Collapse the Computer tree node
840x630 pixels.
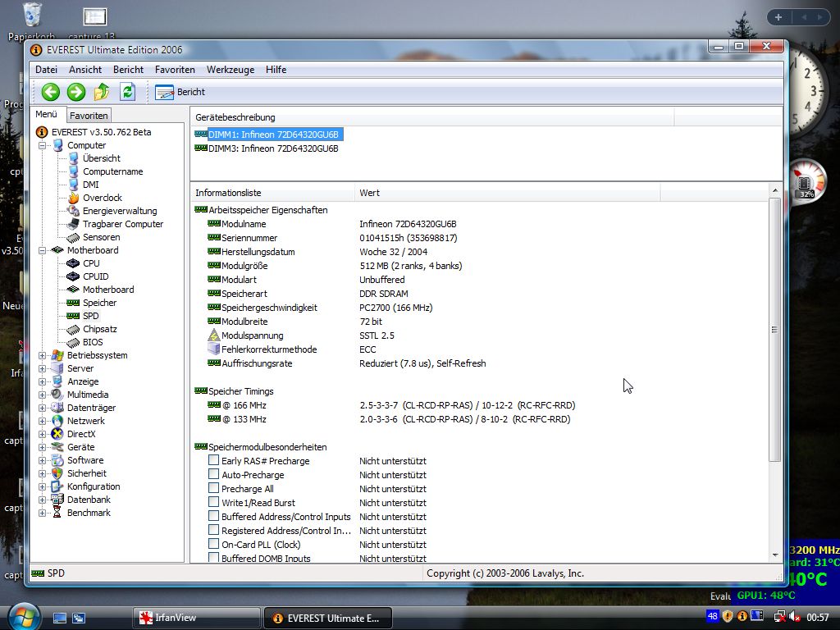[43, 145]
